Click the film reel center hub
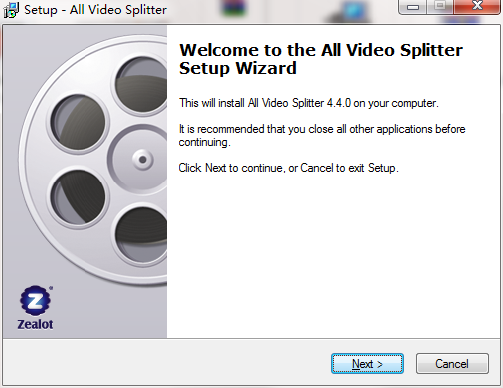This screenshot has height=388, width=503. pyautogui.click(x=138, y=159)
